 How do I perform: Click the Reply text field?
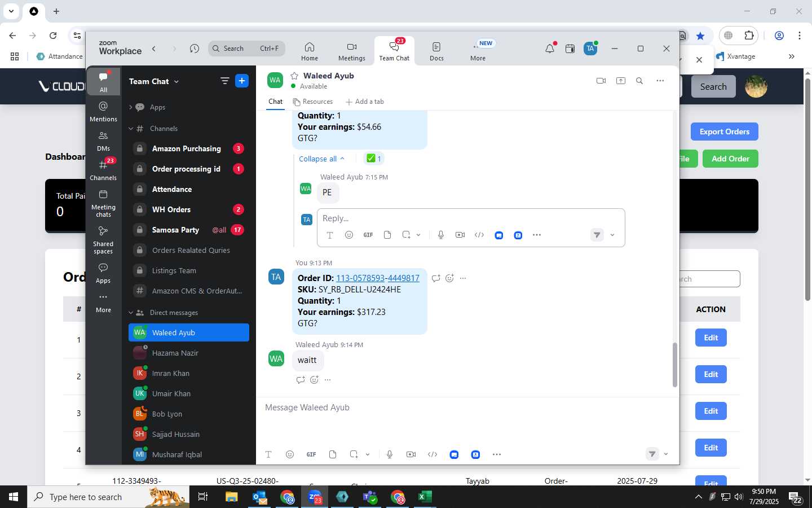click(471, 218)
